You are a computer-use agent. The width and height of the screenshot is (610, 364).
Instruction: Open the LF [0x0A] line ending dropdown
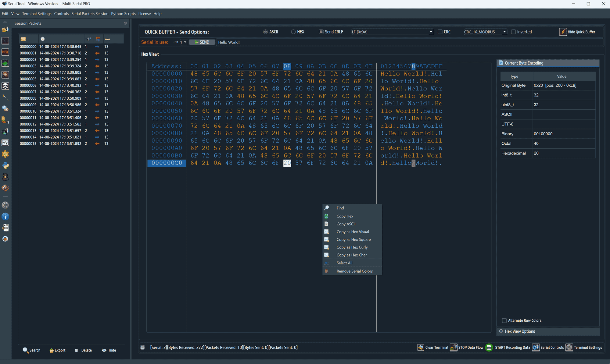tap(431, 32)
